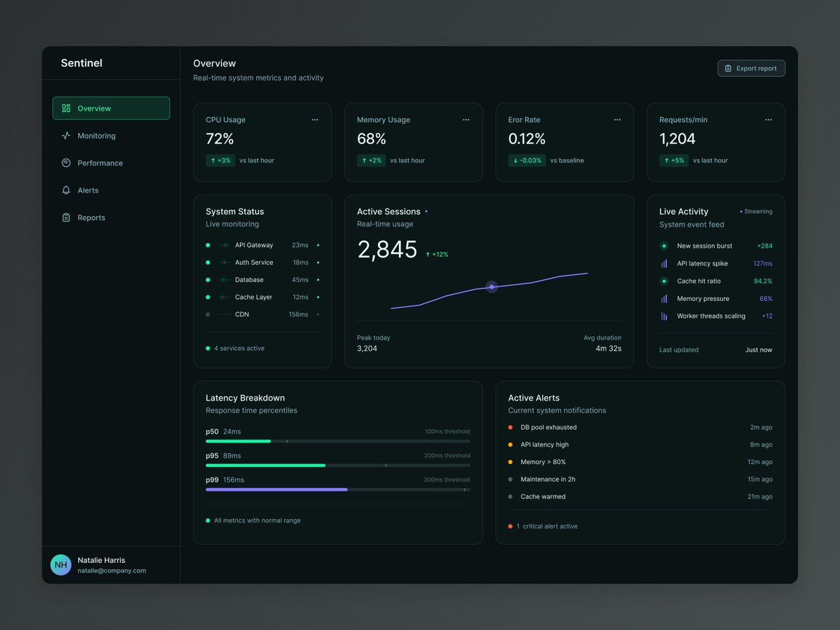This screenshot has width=840, height=630.
Task: Click the Sentinel logo text
Action: point(81,63)
